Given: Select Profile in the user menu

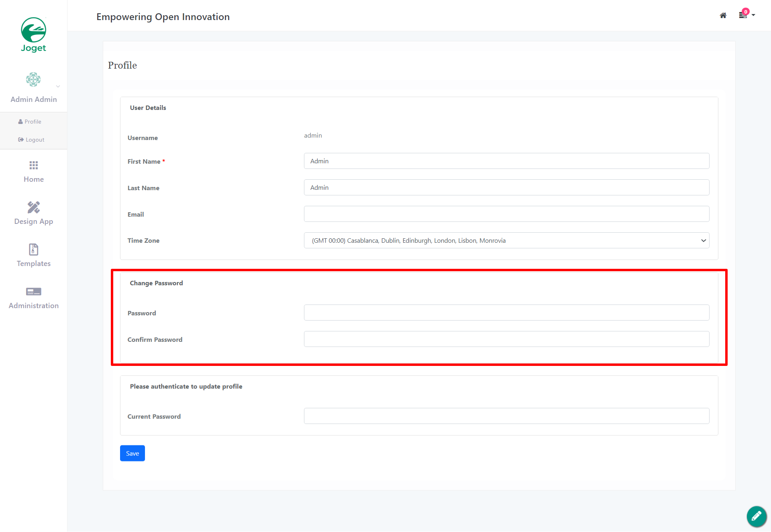Looking at the screenshot, I should pyautogui.click(x=30, y=122).
